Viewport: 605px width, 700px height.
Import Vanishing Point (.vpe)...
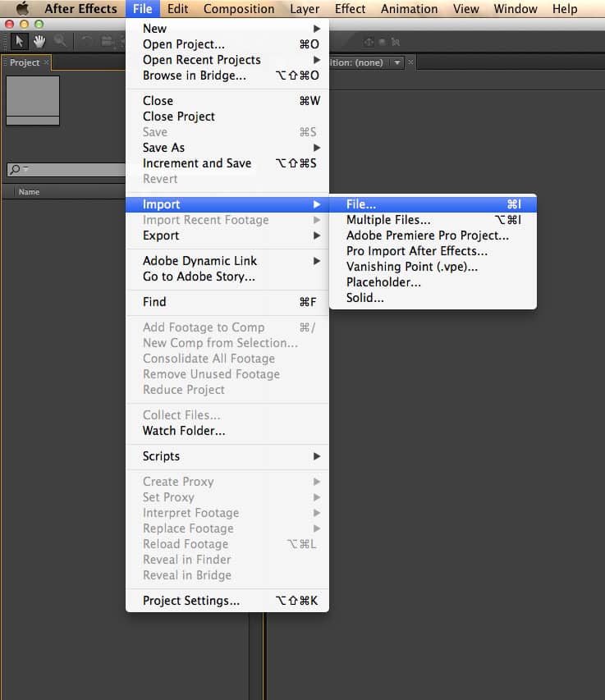pos(433,267)
